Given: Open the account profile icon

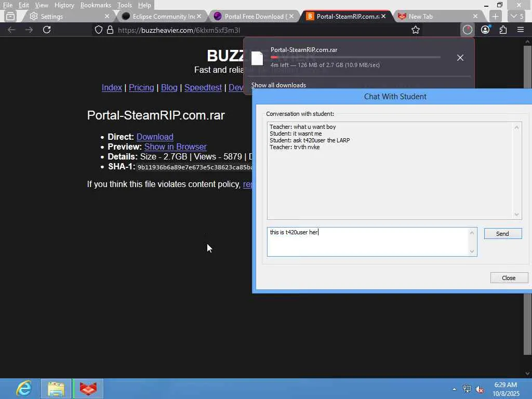Looking at the screenshot, I should tap(486, 30).
